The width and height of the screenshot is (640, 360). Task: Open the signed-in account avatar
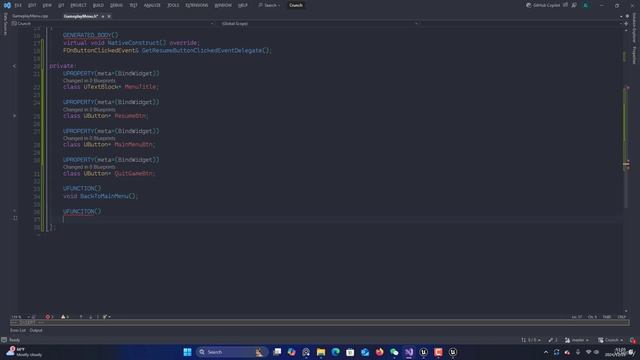click(586, 5)
